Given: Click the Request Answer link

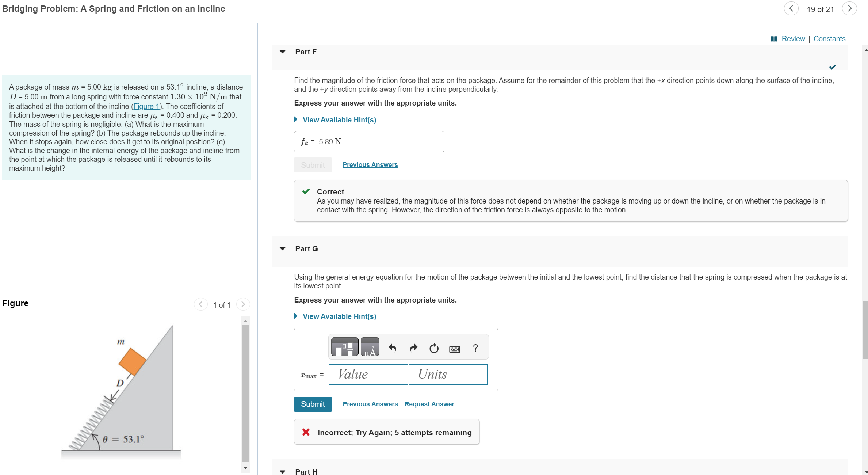Looking at the screenshot, I should click(x=429, y=404).
